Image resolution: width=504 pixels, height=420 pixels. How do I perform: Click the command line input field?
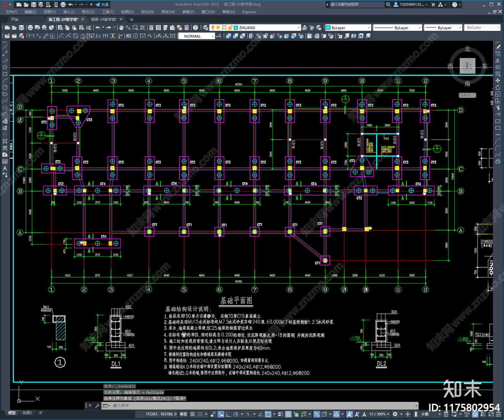(x=263, y=406)
